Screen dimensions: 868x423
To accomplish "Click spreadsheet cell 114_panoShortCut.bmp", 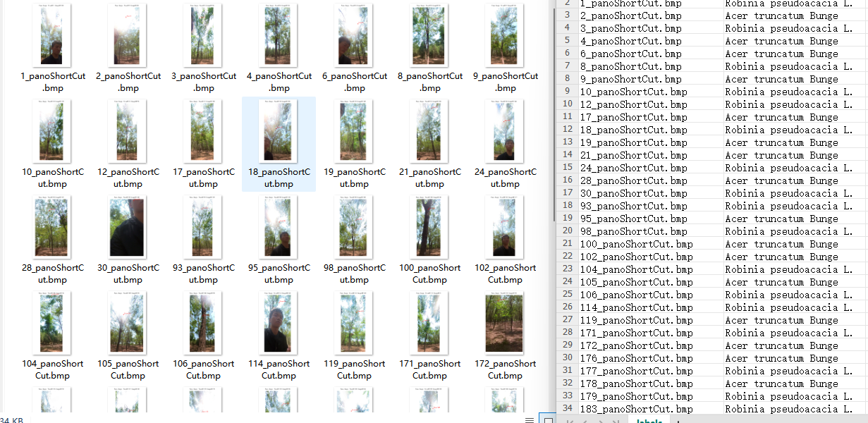I will (x=650, y=307).
